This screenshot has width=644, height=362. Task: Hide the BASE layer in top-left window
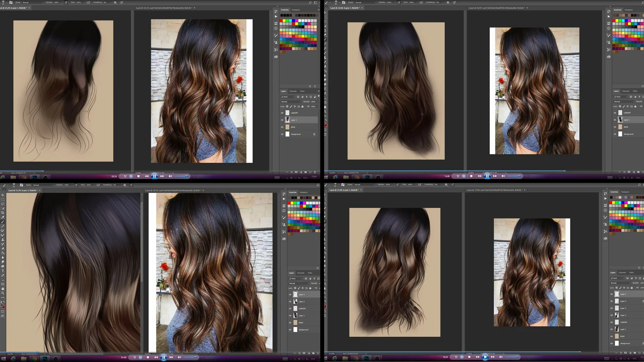pyautogui.click(x=282, y=127)
